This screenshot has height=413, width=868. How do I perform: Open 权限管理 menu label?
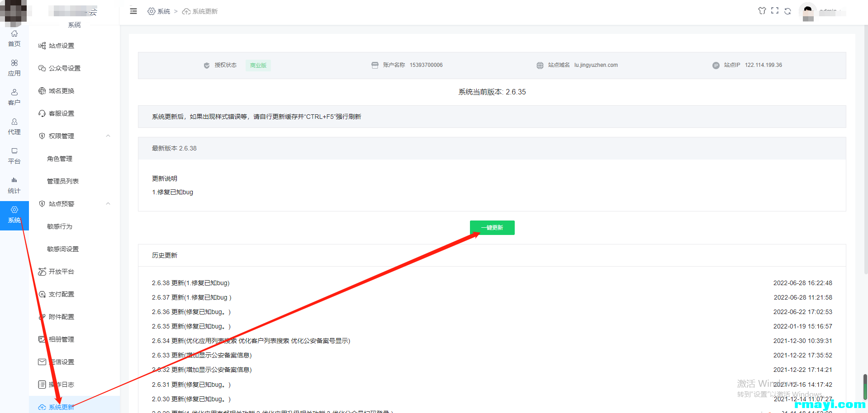coord(62,136)
